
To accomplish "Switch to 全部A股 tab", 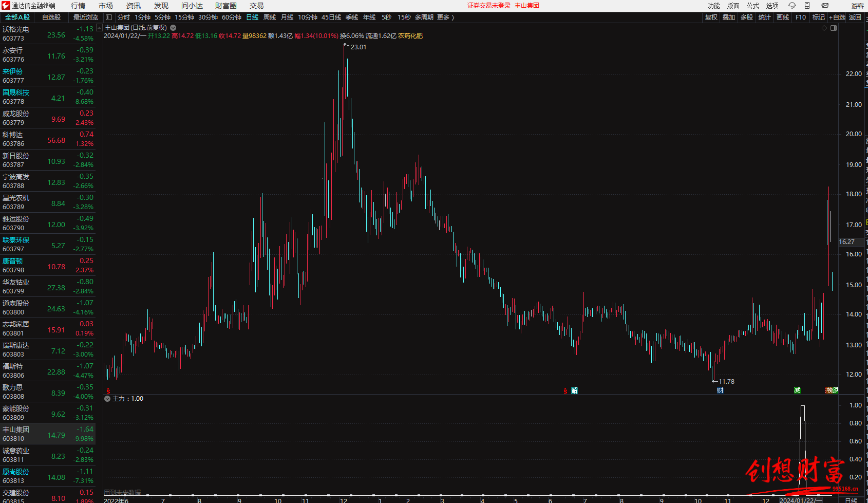I will point(17,17).
